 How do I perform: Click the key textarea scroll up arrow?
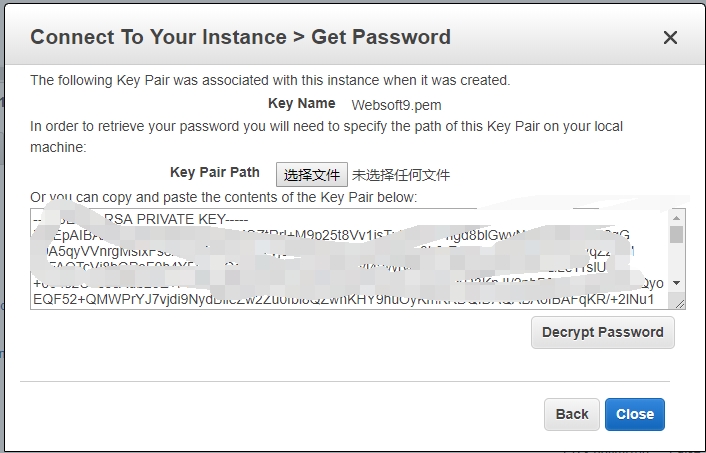point(677,217)
